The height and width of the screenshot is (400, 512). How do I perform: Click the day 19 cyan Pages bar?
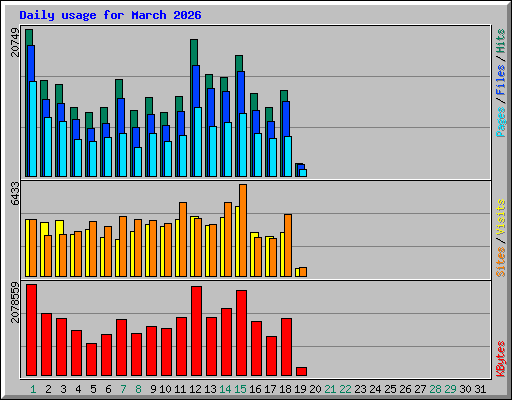303,173
